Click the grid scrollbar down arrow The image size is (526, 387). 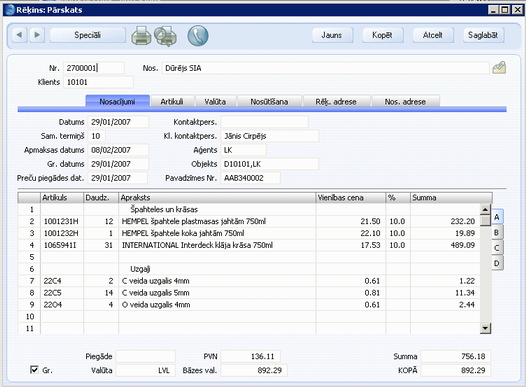[485, 328]
